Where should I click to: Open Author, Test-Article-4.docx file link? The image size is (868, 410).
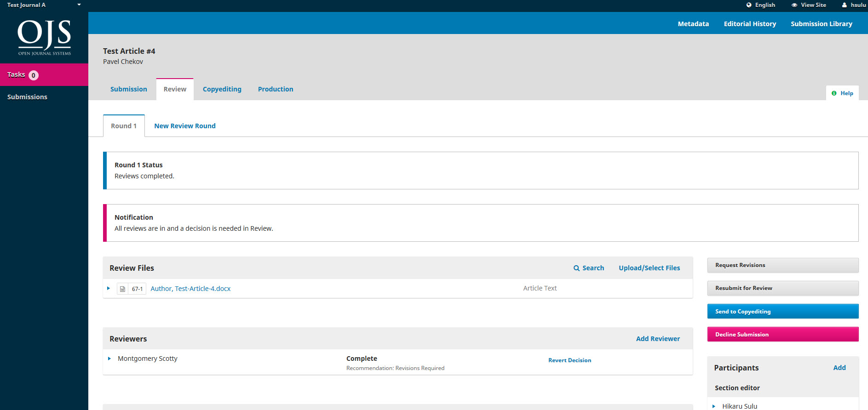pyautogui.click(x=190, y=289)
